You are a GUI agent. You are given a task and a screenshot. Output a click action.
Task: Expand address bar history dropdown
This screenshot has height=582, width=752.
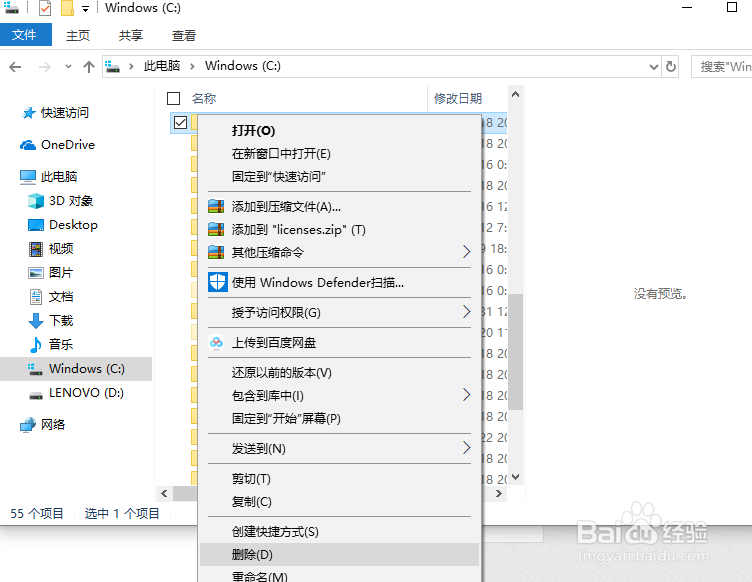click(x=653, y=67)
